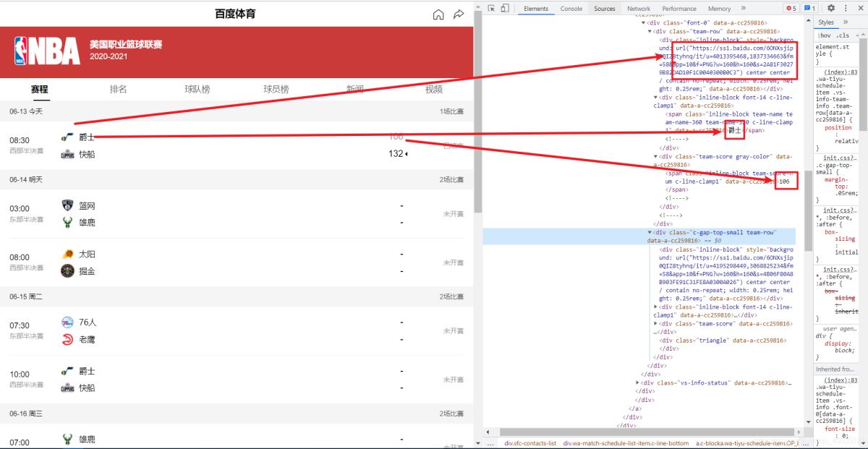This screenshot has height=449, width=868.
Task: Switch to the Console tab
Action: click(x=571, y=9)
